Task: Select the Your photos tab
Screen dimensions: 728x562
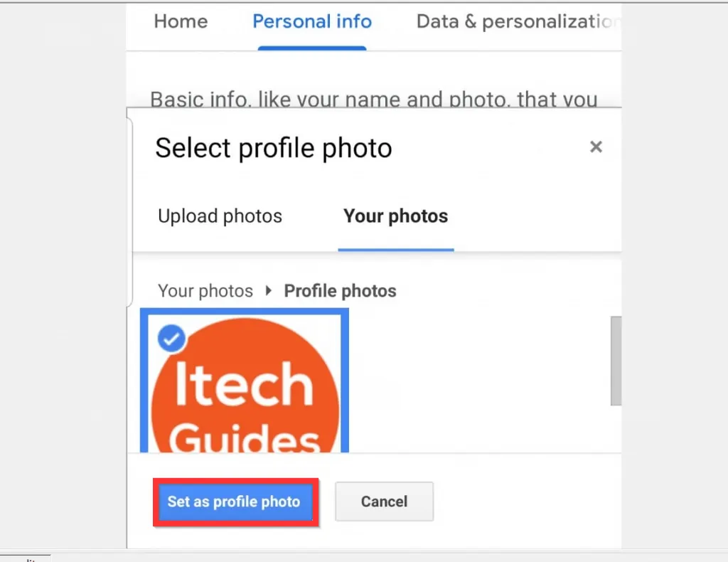Action: (x=395, y=216)
